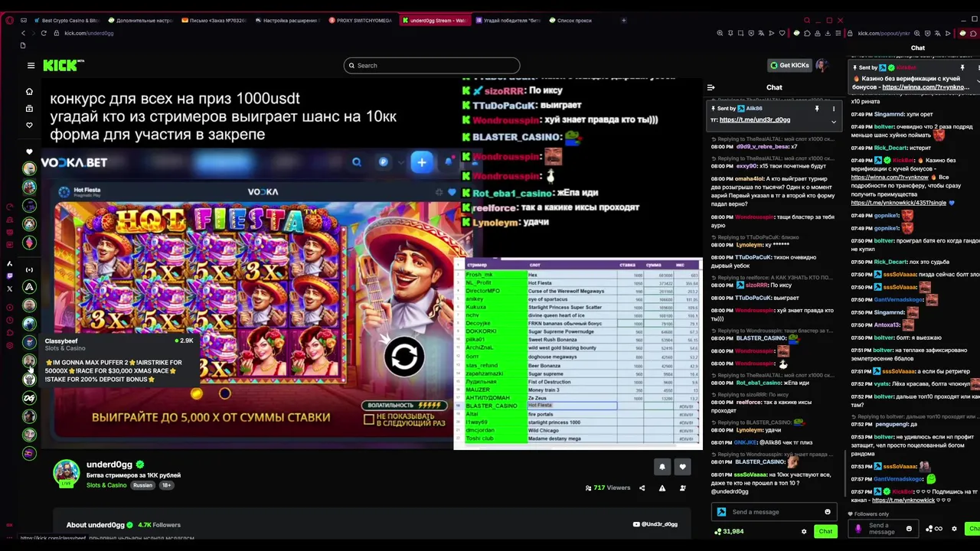Open a new browser tab with plus

point(624,21)
